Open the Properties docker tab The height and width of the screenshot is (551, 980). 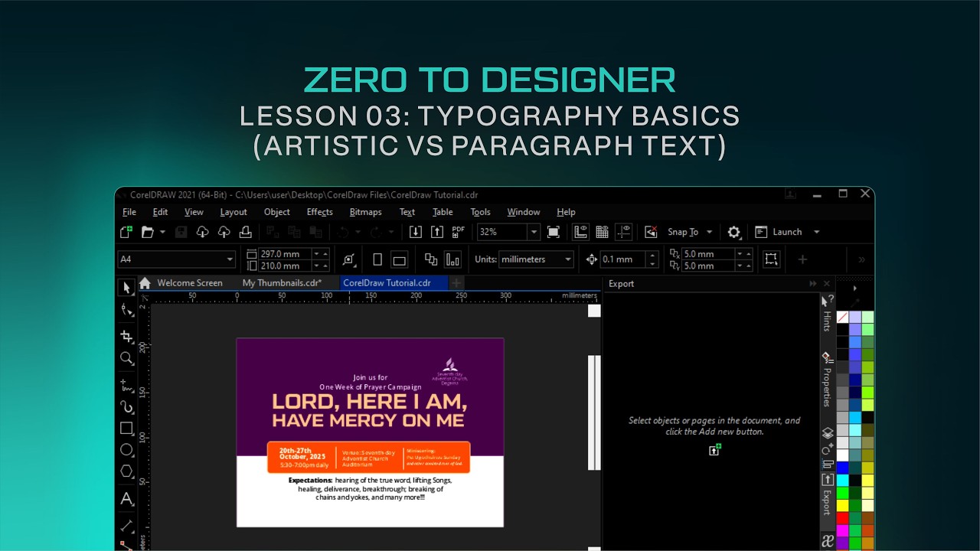pyautogui.click(x=828, y=380)
